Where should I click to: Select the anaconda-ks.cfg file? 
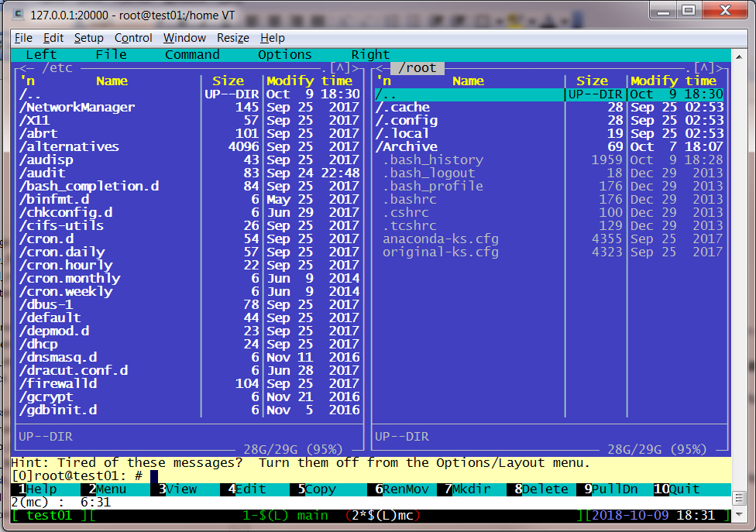(440, 239)
